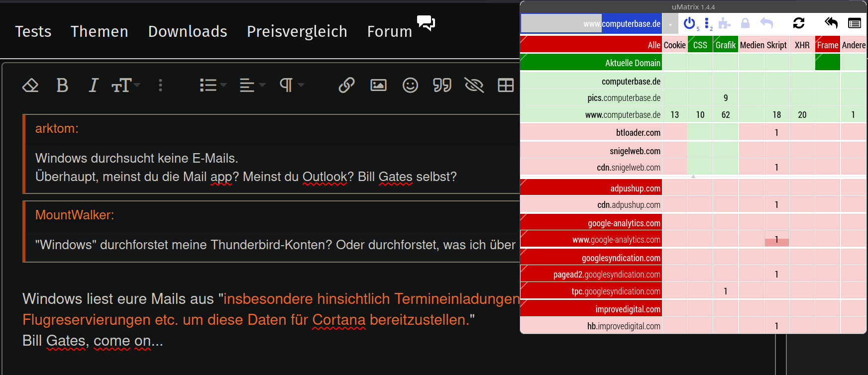Click the improvedigital.com domain label

click(x=591, y=309)
